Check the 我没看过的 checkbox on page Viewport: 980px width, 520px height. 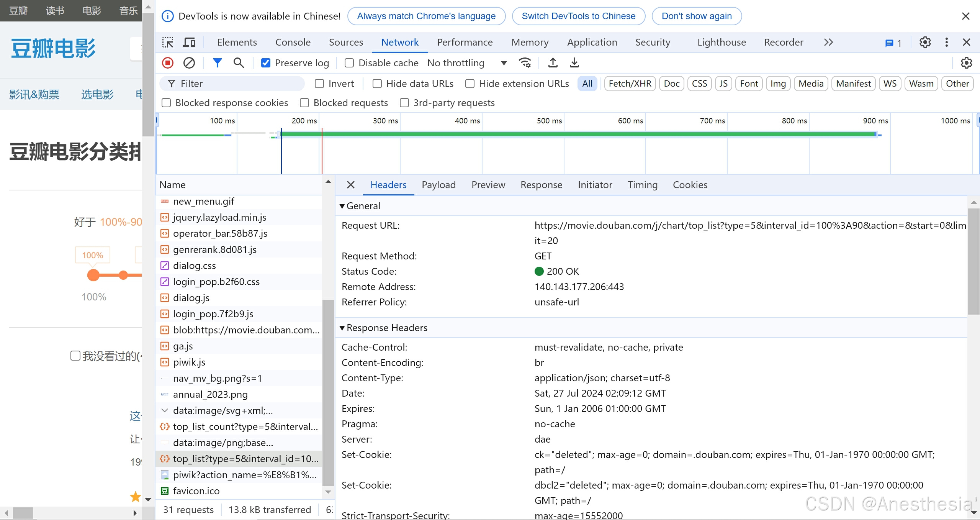point(75,356)
